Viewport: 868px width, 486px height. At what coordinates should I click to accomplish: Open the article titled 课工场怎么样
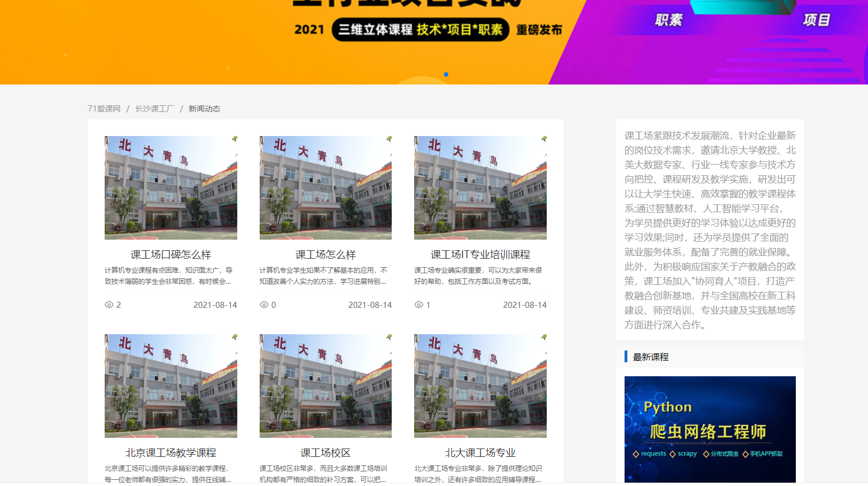(326, 255)
